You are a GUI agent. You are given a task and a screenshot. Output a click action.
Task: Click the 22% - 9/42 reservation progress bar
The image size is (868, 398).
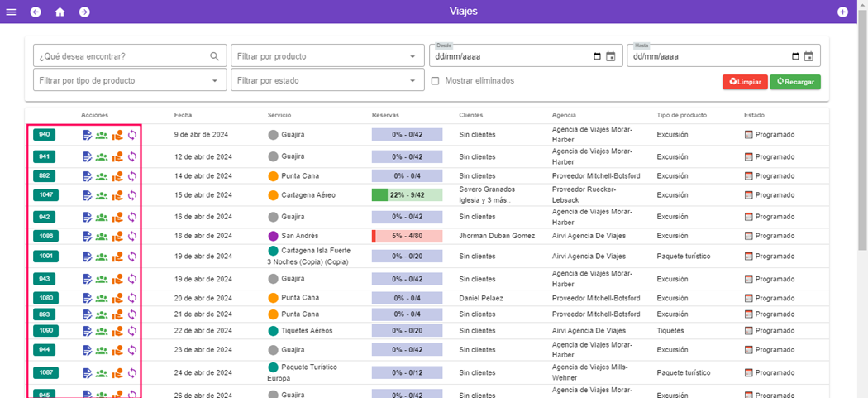407,195
